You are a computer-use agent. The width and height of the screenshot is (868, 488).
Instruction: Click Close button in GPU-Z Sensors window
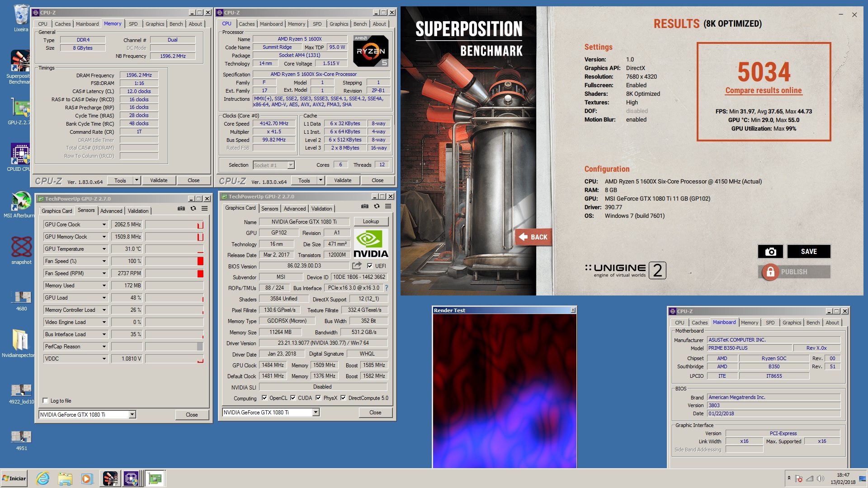click(192, 415)
